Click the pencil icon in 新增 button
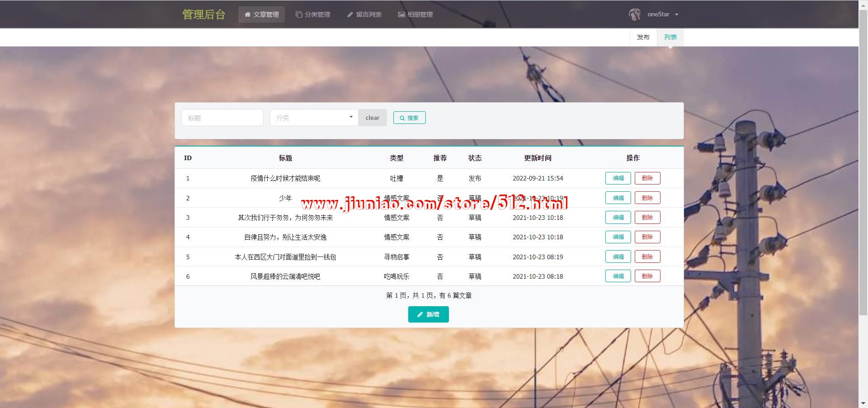The image size is (868, 408). click(x=420, y=314)
